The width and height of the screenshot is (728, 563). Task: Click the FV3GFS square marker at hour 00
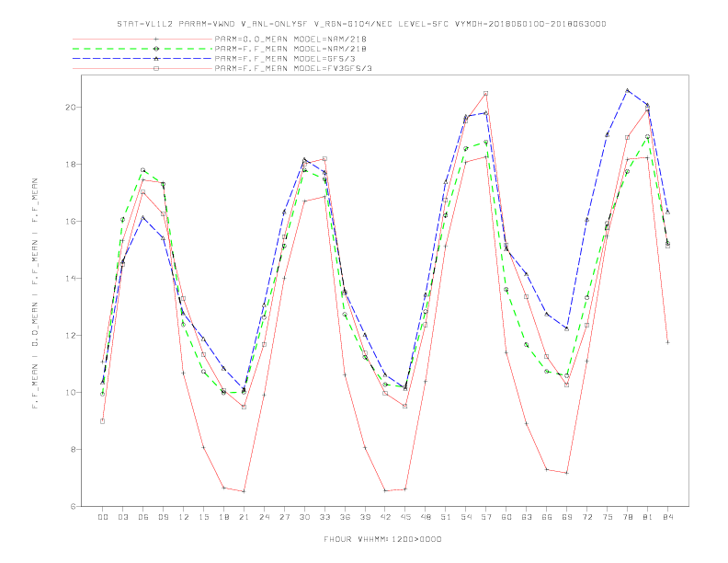(103, 421)
